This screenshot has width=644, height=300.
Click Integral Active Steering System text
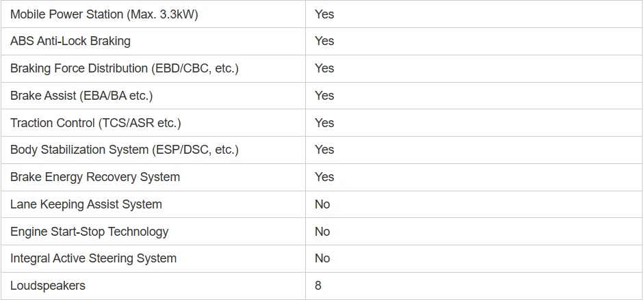click(x=93, y=258)
